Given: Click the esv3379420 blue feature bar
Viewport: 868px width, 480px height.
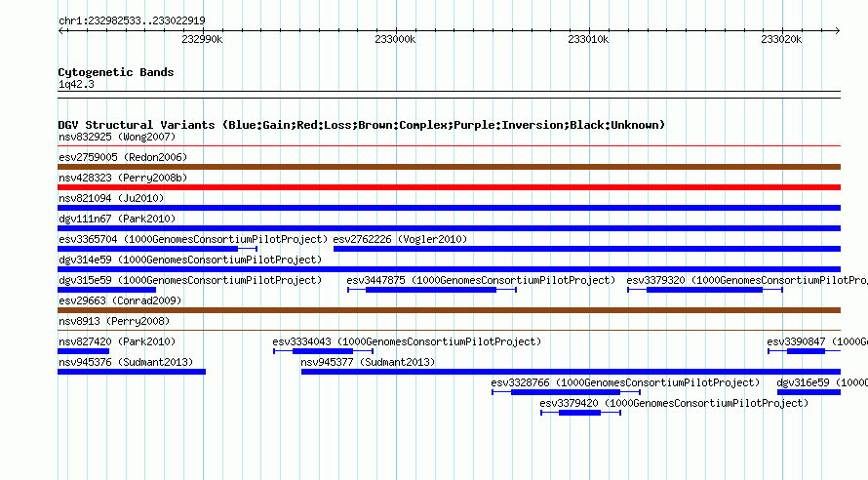Looking at the screenshot, I should pyautogui.click(x=579, y=413).
